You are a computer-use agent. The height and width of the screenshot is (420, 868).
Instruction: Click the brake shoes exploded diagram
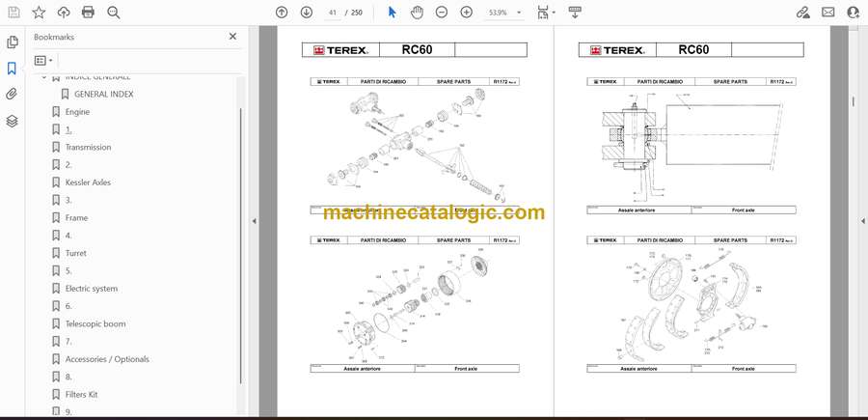tap(691, 303)
